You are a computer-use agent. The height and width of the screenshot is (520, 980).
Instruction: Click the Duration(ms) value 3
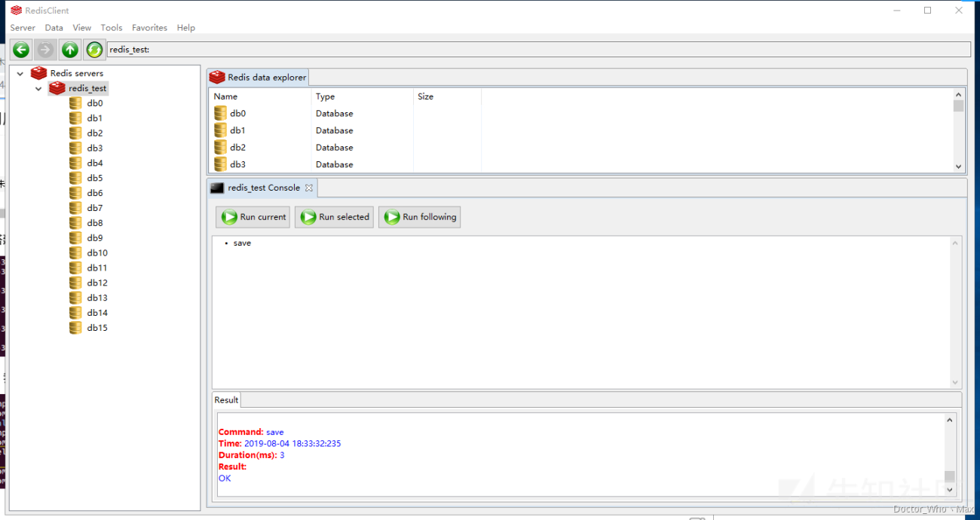click(282, 455)
